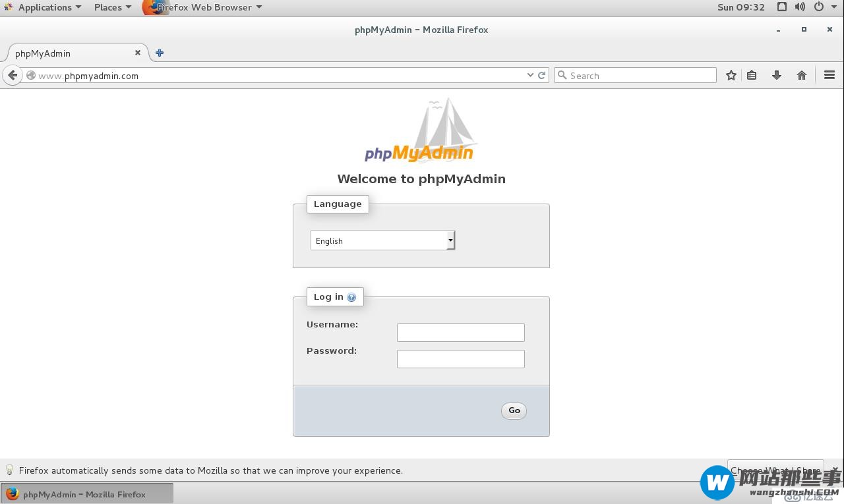Image resolution: width=844 pixels, height=504 pixels.
Task: Click the reload page icon in URL bar
Action: coord(542,75)
